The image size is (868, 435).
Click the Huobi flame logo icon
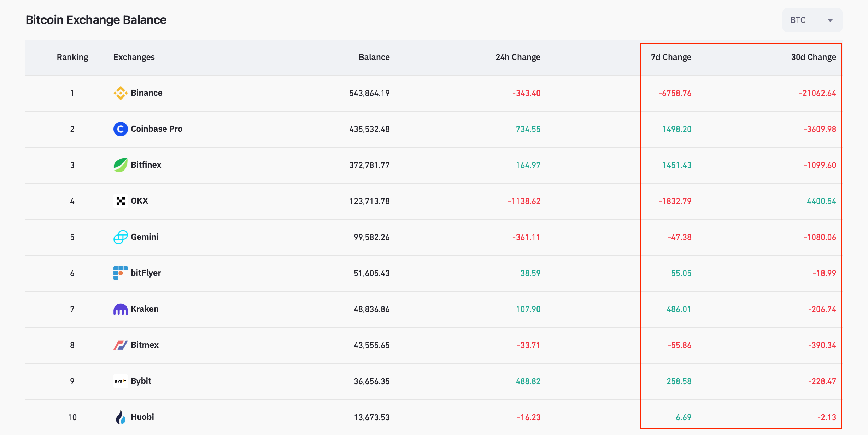click(x=121, y=417)
